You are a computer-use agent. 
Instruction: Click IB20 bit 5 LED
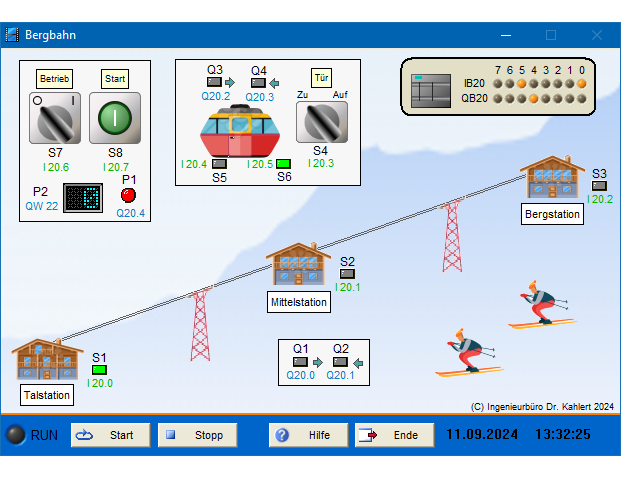(522, 84)
